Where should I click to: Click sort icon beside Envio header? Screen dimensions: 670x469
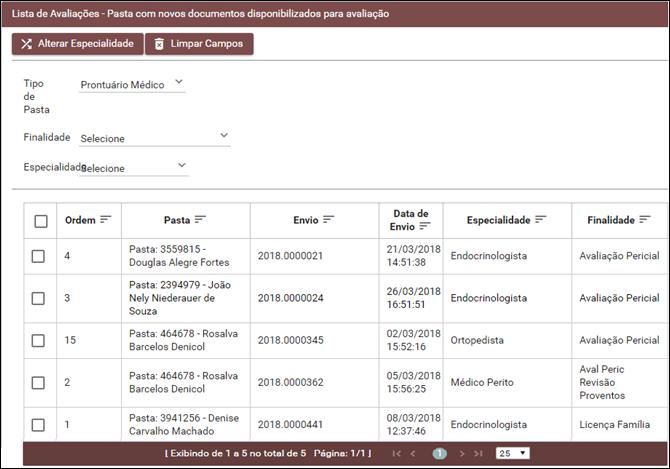pos(328,220)
